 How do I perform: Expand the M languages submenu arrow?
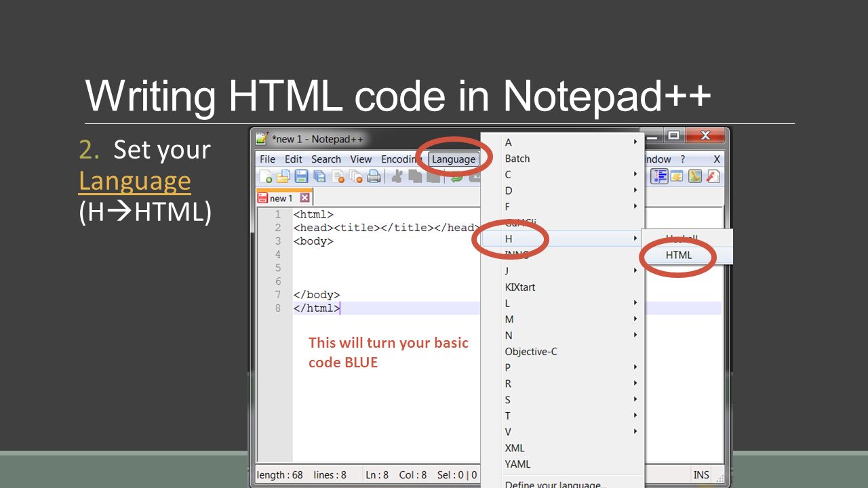[x=635, y=319]
